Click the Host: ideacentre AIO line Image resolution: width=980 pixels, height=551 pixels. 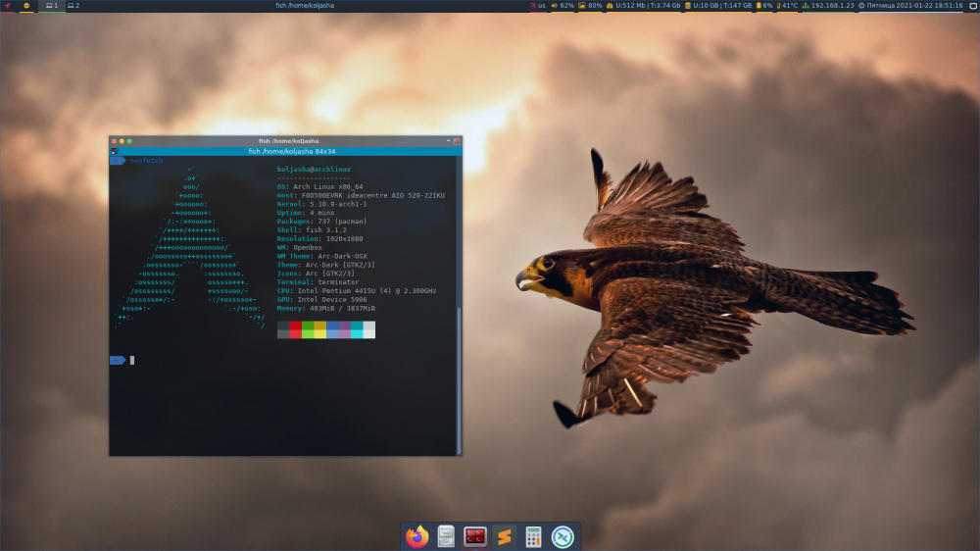click(x=361, y=196)
